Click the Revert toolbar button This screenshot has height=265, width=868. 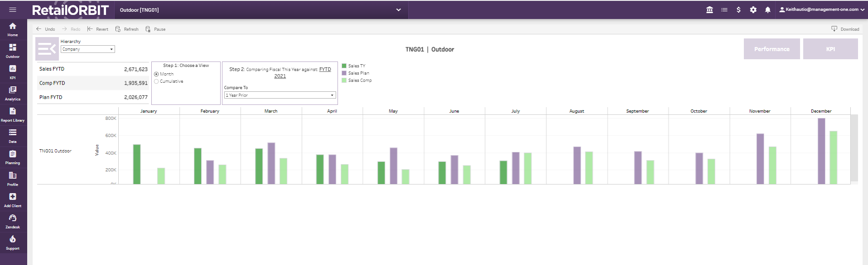[98, 29]
